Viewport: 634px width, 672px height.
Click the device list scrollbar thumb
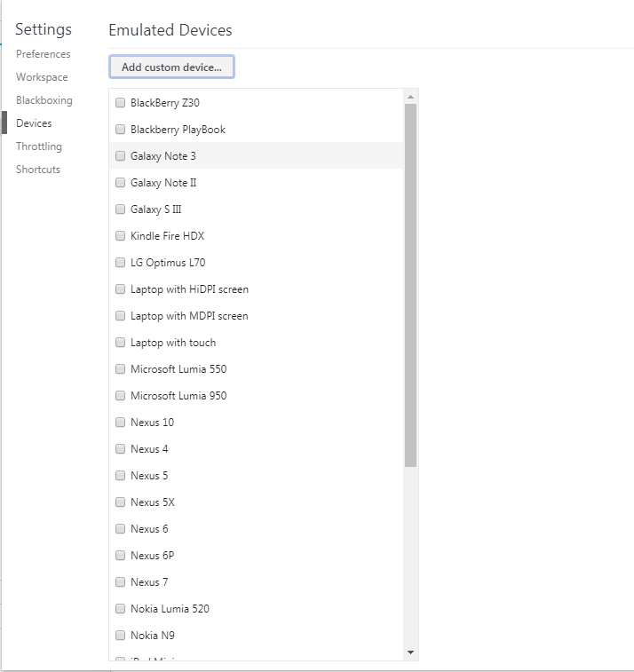click(410, 285)
